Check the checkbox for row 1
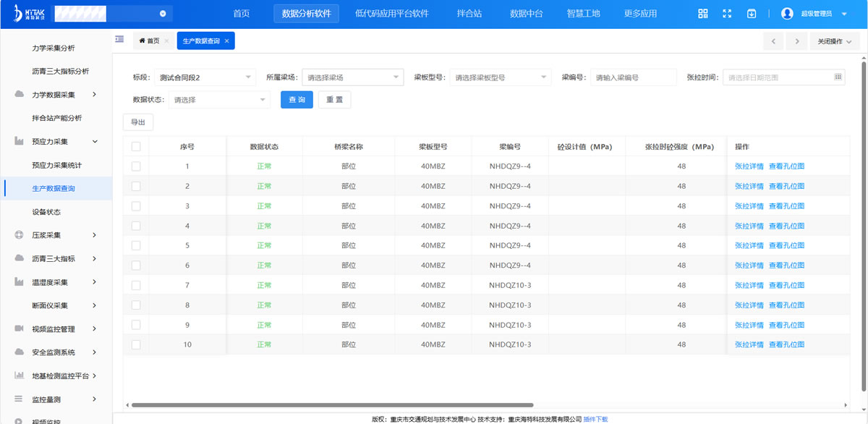868x424 pixels. (x=136, y=166)
